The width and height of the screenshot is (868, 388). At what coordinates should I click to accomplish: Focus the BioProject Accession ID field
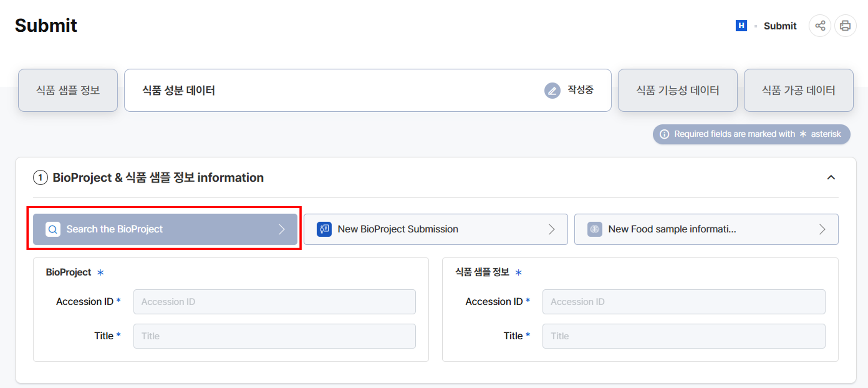[274, 302]
